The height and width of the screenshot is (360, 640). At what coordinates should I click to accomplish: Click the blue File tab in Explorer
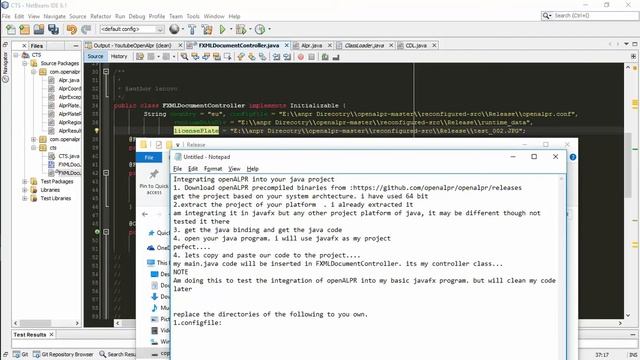149,158
